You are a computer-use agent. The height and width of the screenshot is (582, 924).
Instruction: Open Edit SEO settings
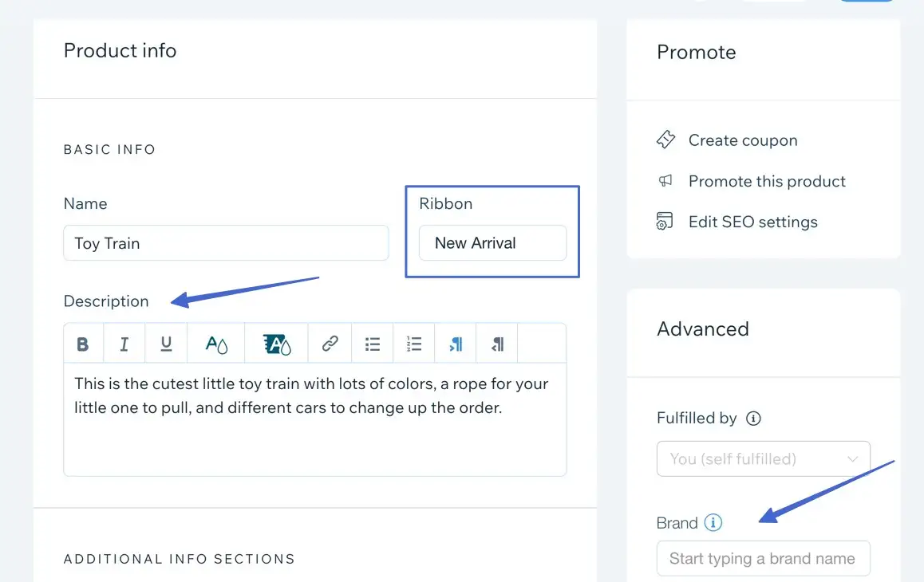click(752, 222)
